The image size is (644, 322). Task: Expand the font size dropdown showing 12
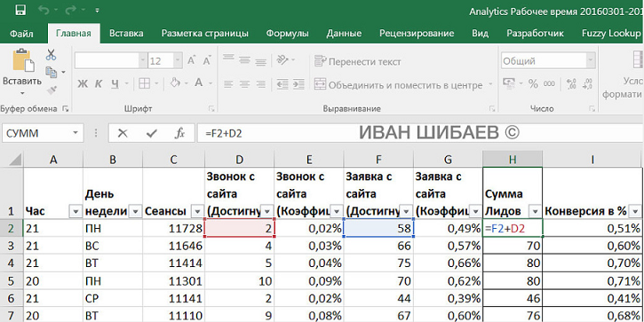[x=178, y=61]
